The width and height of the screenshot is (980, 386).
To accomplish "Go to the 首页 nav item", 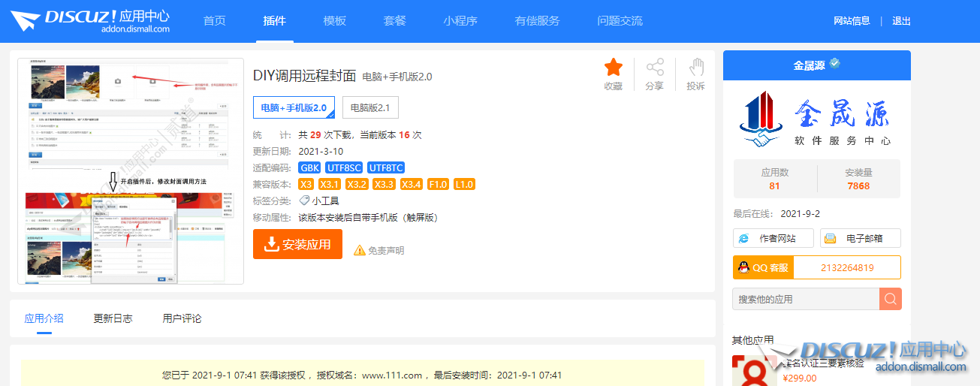I will (215, 21).
